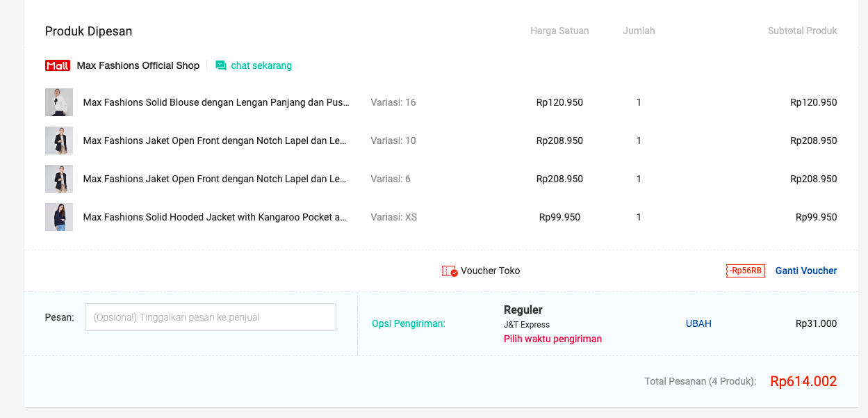Click the Variasi: 6 label

391,179
